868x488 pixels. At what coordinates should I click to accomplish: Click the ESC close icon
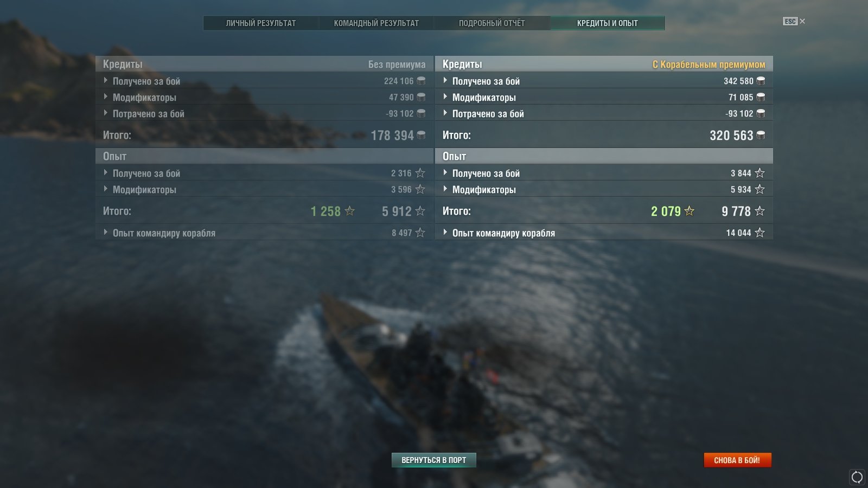tap(802, 21)
